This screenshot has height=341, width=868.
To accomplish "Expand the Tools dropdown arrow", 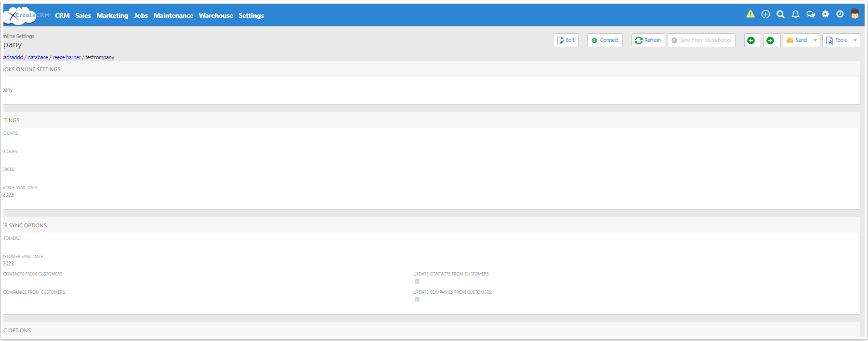I will tap(855, 40).
